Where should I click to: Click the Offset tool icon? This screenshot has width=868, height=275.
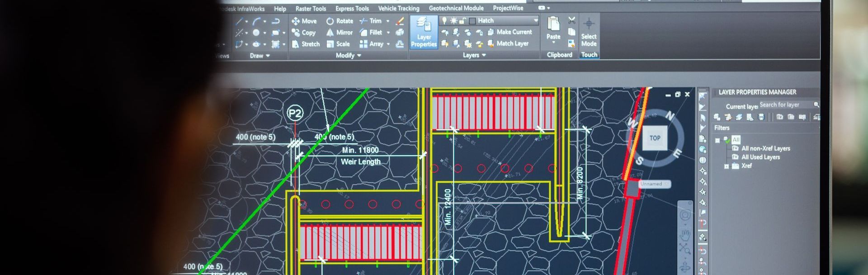tap(400, 44)
